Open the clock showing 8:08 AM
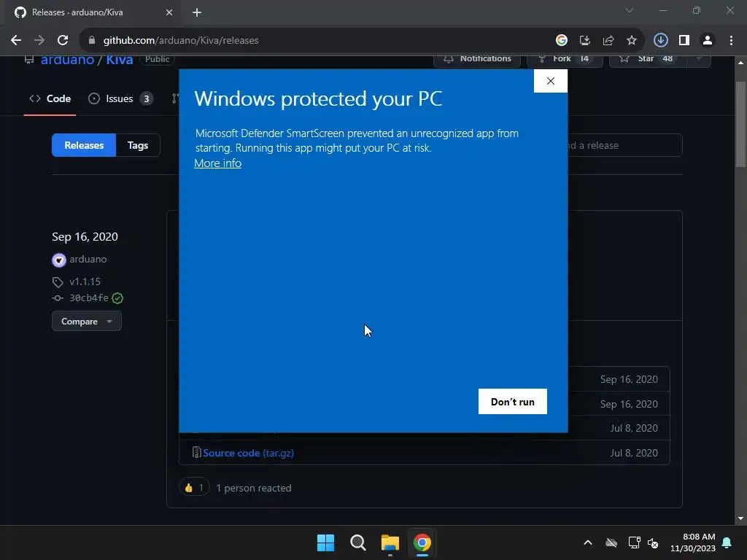This screenshot has height=560, width=747. 693,542
